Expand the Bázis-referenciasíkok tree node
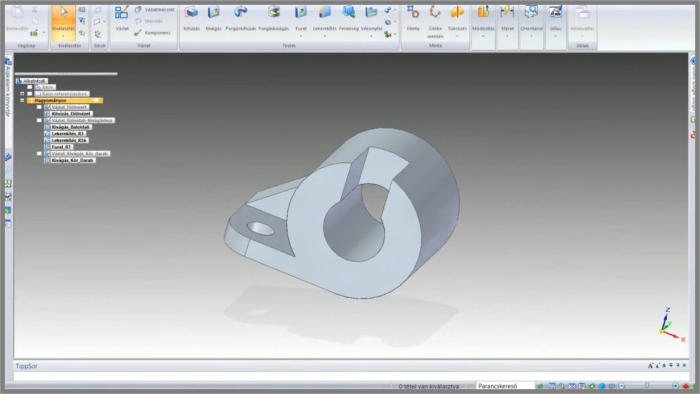Screen dimensions: 700x394 click(22, 94)
